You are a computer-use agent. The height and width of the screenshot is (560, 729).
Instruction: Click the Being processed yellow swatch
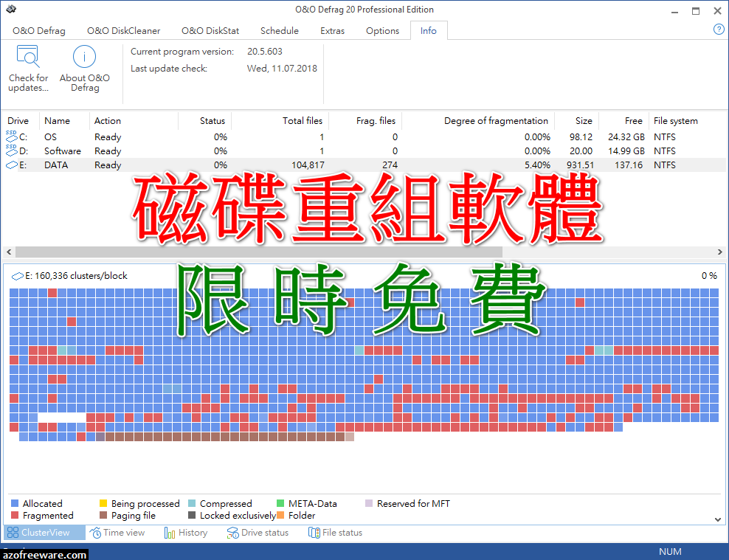[103, 503]
